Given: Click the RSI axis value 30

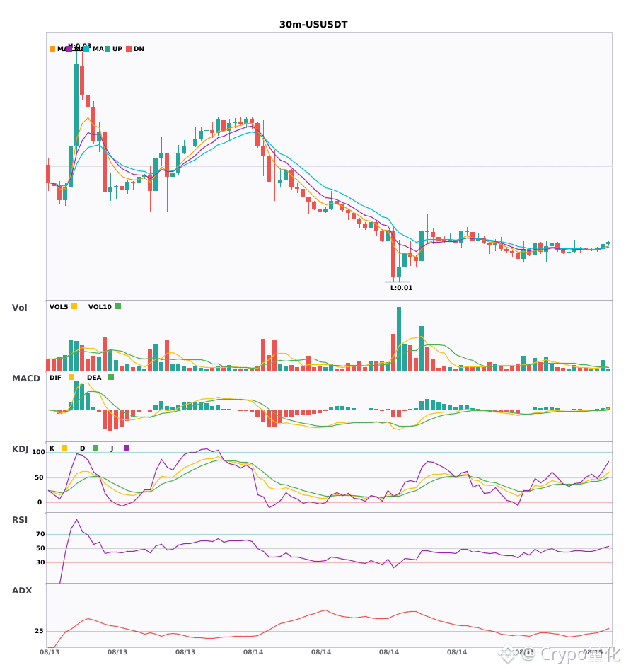Looking at the screenshot, I should click(40, 562).
